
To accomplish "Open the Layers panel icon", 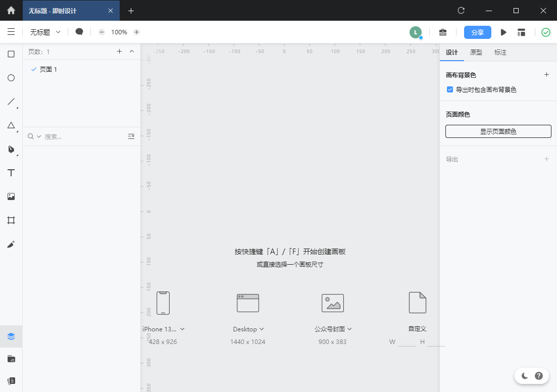I will [11, 336].
